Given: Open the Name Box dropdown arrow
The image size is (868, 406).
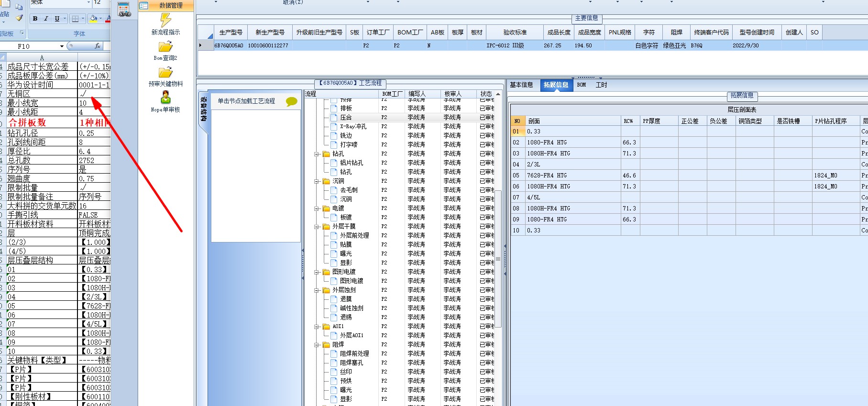Looking at the screenshot, I should [x=62, y=46].
